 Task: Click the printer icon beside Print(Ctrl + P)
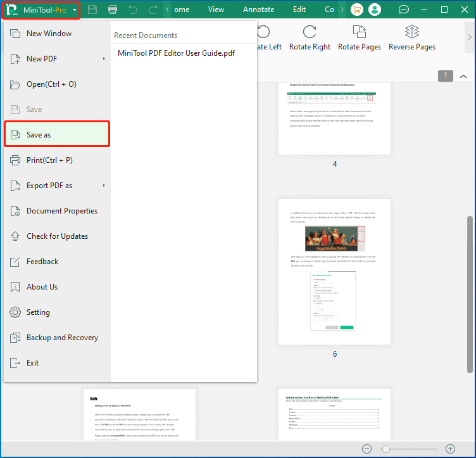pyautogui.click(x=15, y=160)
